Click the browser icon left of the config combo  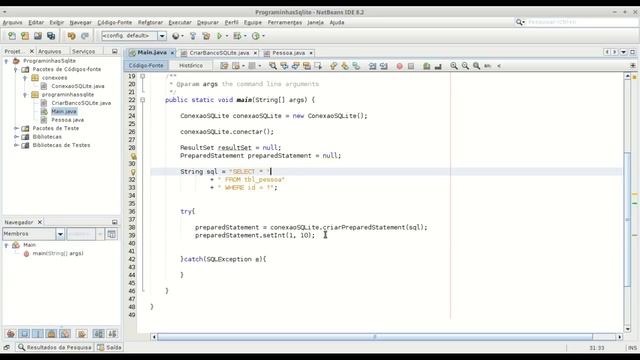(x=176, y=36)
